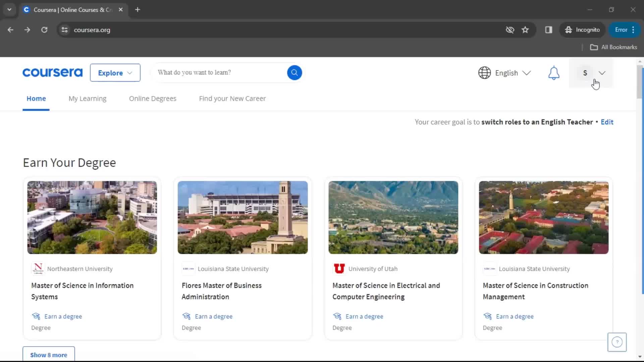Select the Home tab
The width and height of the screenshot is (644, 362).
[36, 99]
